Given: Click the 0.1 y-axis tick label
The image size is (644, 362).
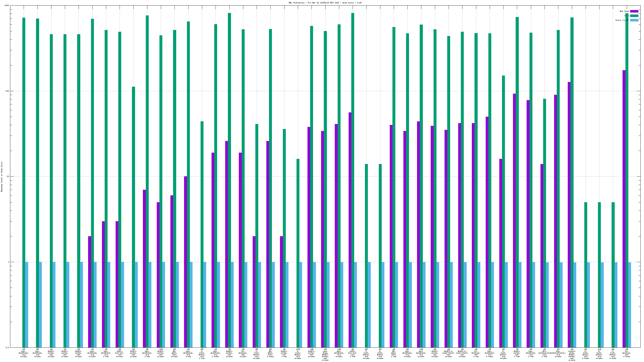Looking at the screenshot, I should tap(7, 347).
